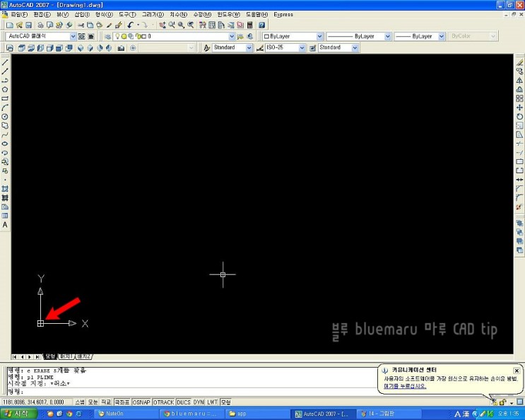This screenshot has height=420, width=525.
Task: Toggle DYN dynamic input
Action: pyautogui.click(x=199, y=402)
